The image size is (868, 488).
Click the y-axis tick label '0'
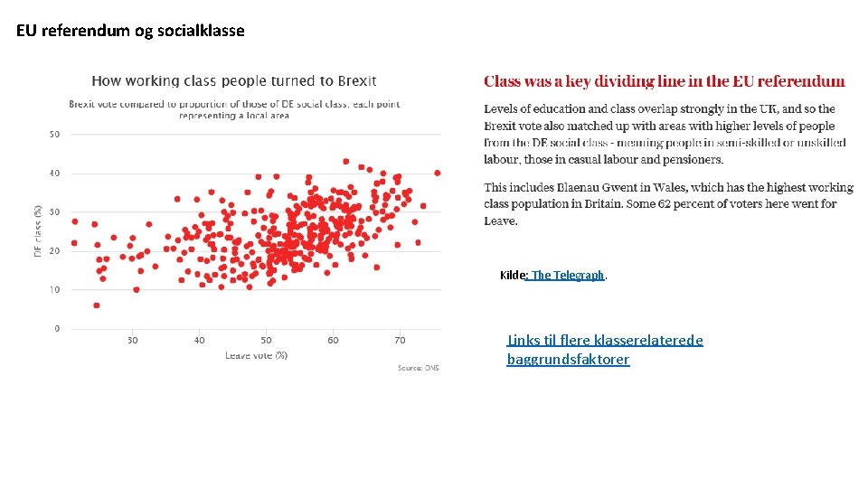pos(57,329)
